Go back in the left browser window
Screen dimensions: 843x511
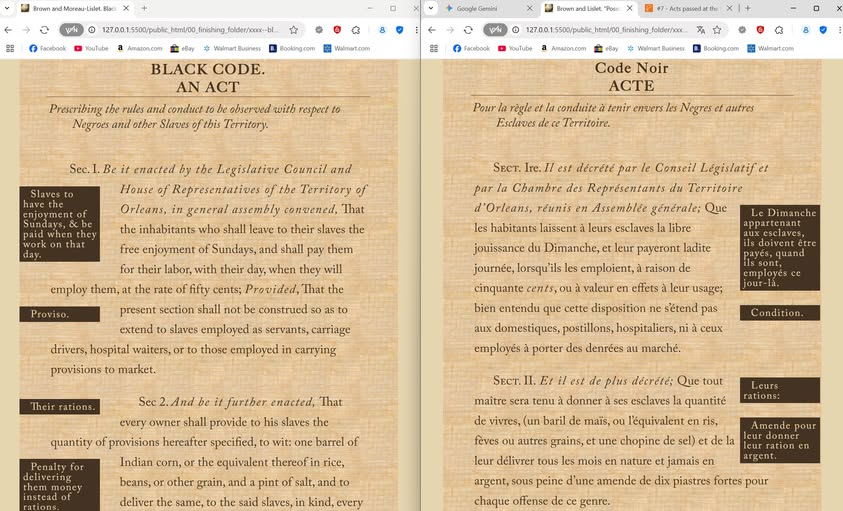tap(8, 30)
